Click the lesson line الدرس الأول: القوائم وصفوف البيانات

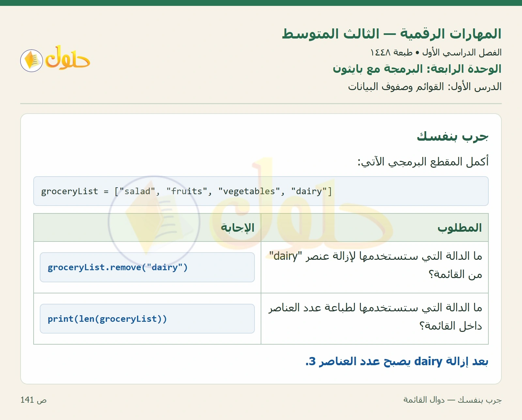coord(425,86)
